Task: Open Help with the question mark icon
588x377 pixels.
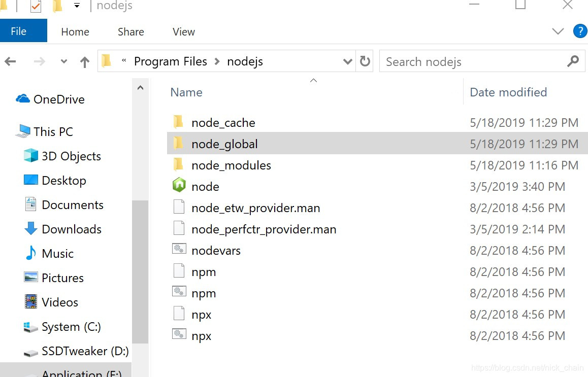Action: (x=580, y=31)
